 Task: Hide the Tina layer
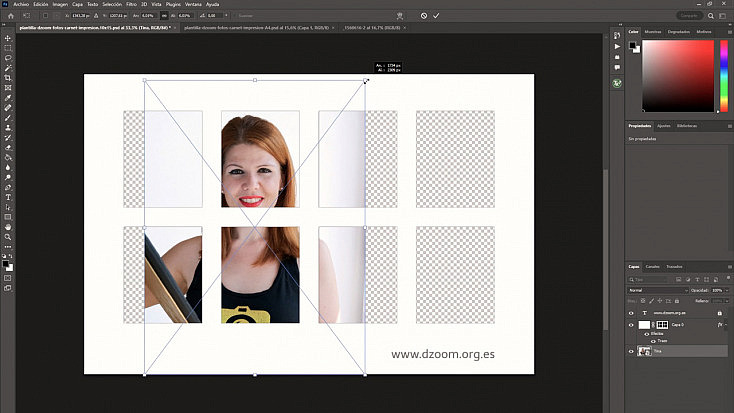[631, 351]
